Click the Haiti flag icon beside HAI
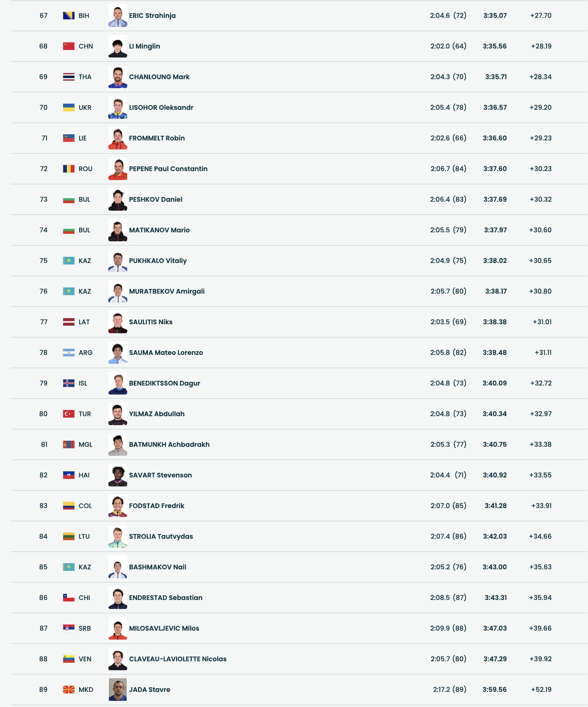 (x=69, y=475)
